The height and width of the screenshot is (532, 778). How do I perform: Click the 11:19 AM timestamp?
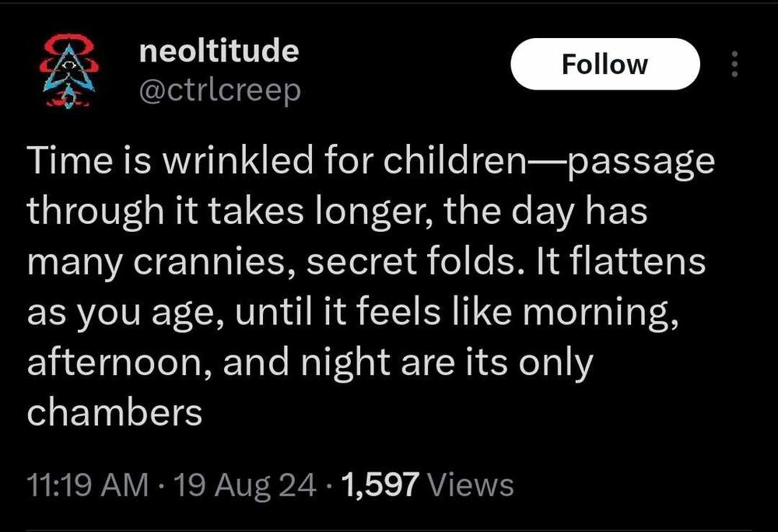[x=87, y=485]
